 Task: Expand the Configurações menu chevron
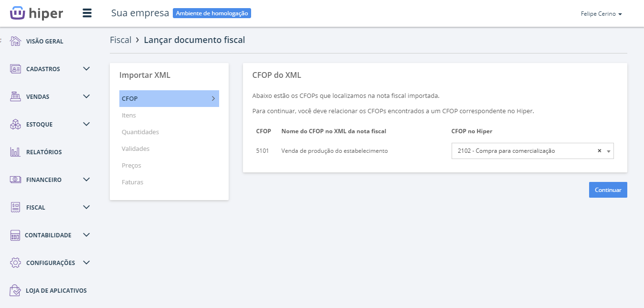point(86,263)
